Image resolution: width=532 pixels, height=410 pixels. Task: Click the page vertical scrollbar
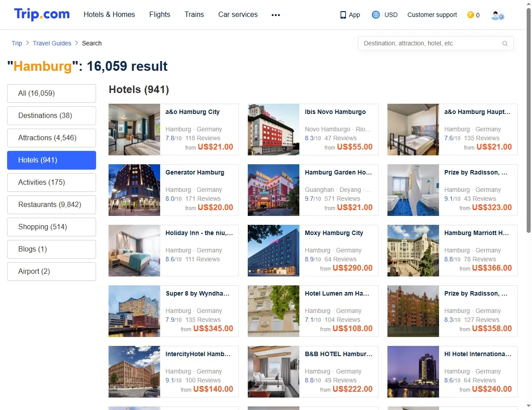528,121
